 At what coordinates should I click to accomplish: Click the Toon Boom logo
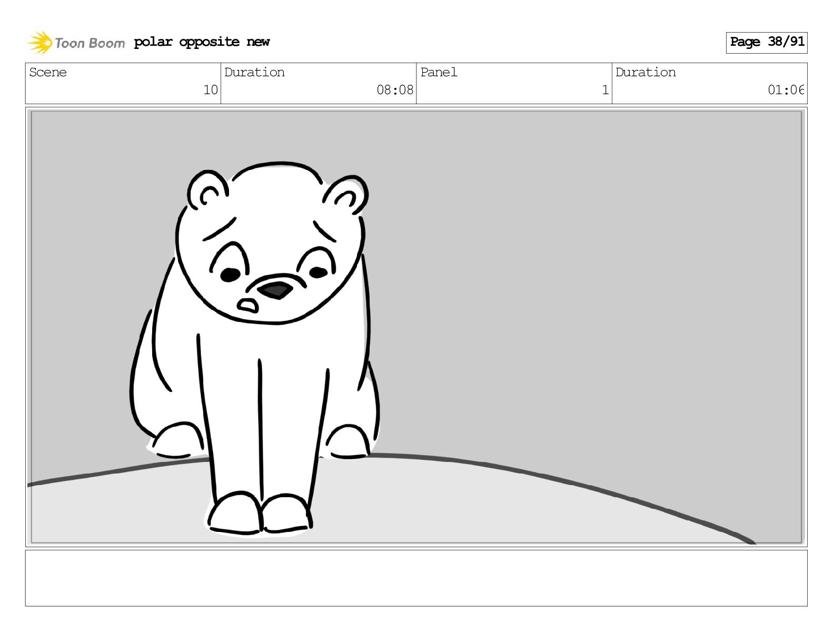click(x=76, y=43)
